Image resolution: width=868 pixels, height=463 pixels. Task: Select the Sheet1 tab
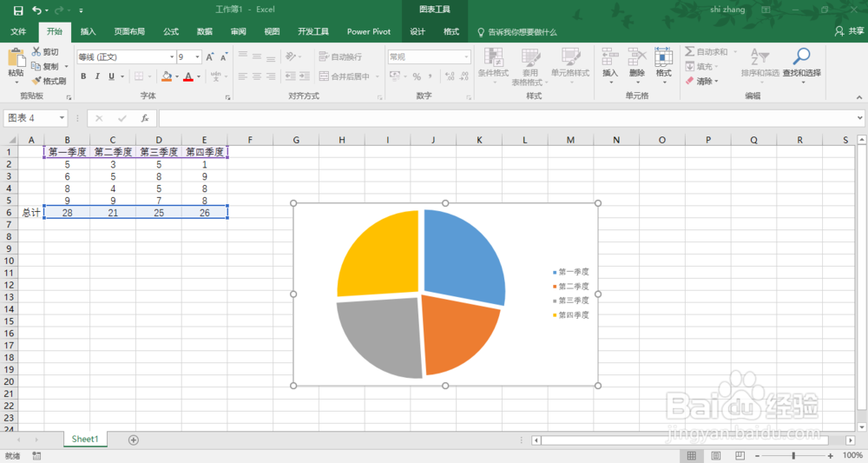click(x=85, y=440)
